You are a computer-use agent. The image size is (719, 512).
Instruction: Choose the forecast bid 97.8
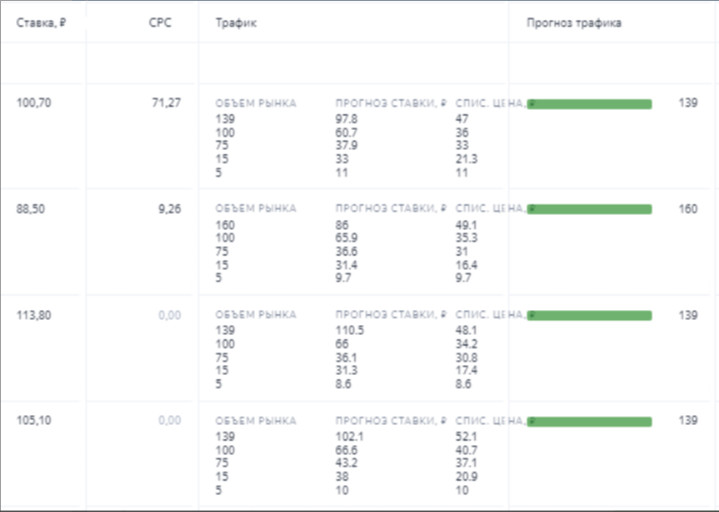[x=346, y=119]
